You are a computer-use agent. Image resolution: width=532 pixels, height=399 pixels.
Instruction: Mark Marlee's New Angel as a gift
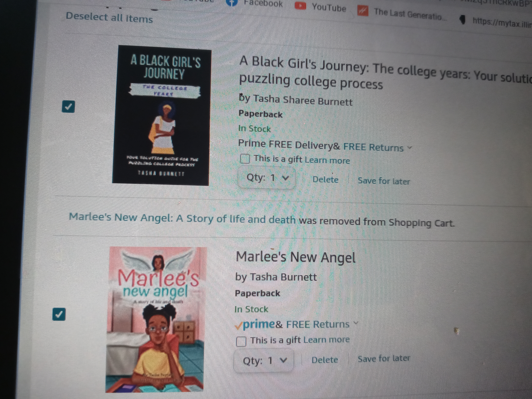pos(241,341)
